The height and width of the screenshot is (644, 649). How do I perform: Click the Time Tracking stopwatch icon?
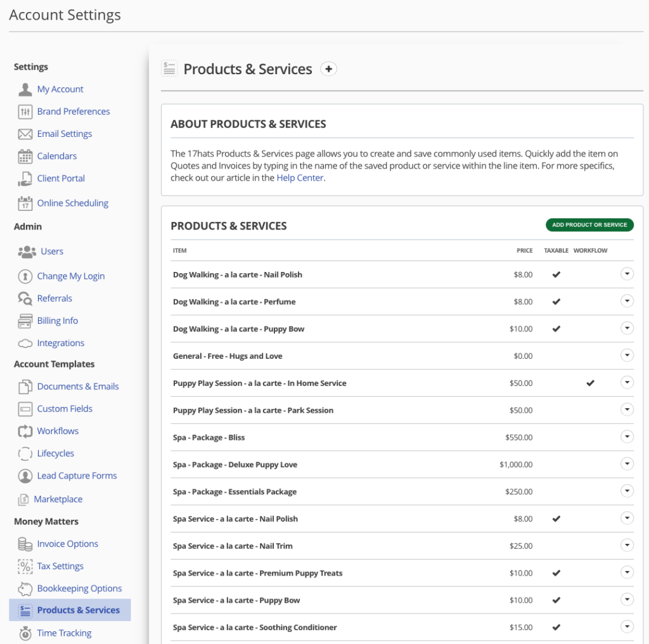25,633
